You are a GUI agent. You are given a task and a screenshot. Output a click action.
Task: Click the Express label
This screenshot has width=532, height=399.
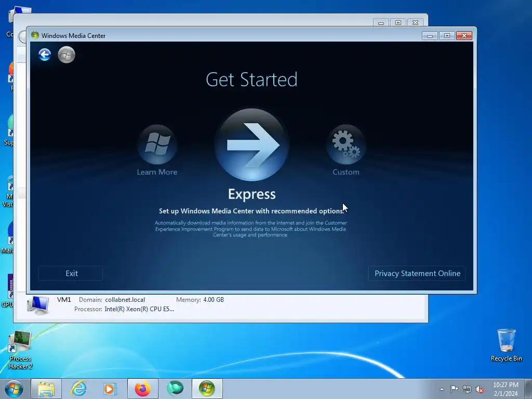click(252, 194)
